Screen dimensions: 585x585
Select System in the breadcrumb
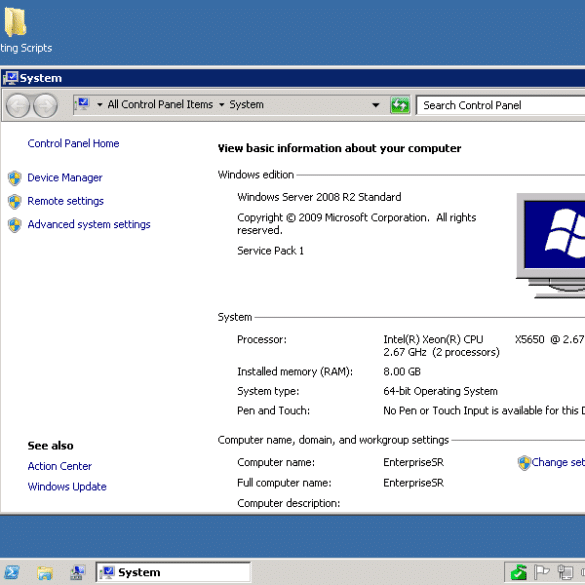click(246, 104)
